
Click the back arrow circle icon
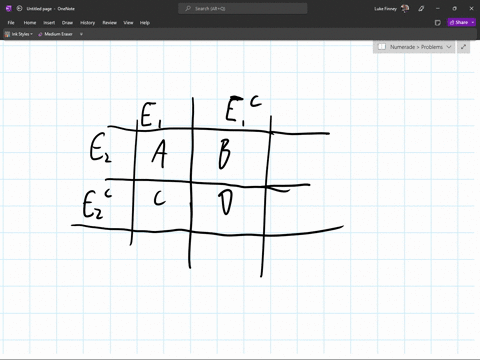click(19, 9)
